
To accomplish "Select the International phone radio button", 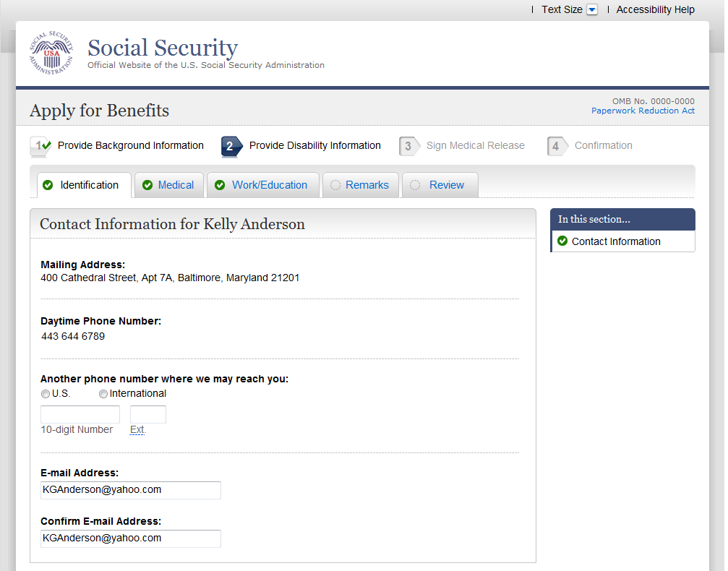I will [103, 394].
